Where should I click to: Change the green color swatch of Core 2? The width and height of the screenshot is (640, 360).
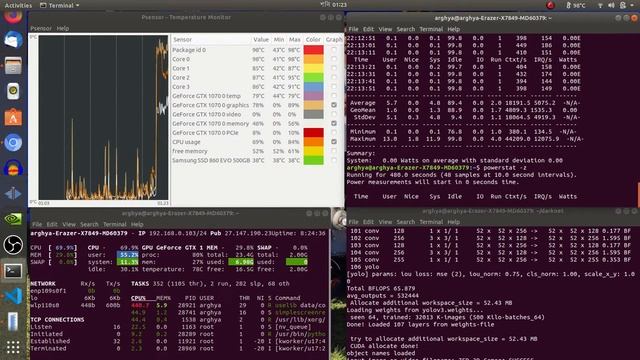(313, 78)
